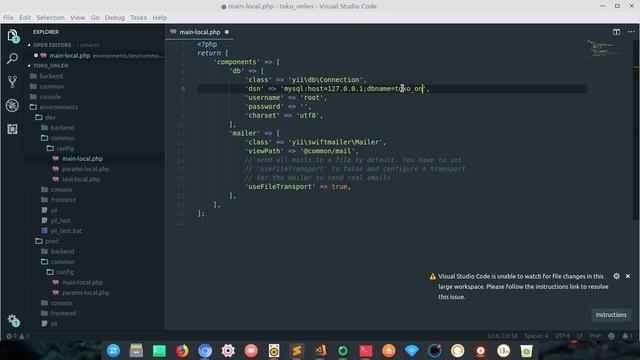Image resolution: width=640 pixels, height=360 pixels.
Task: Open main-local.php under the prod config folder
Action: coord(82,282)
